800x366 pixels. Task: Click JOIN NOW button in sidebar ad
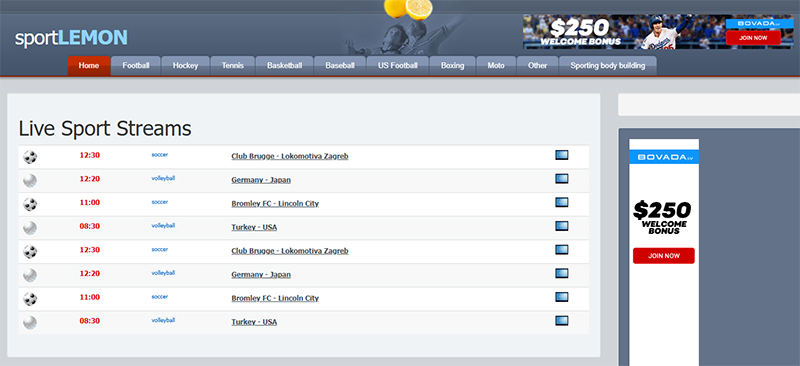coord(664,256)
